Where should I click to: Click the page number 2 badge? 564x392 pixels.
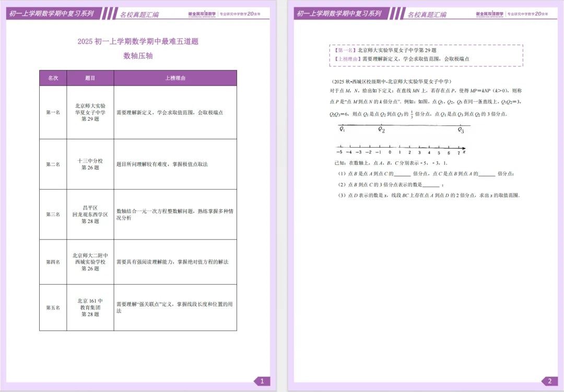click(x=549, y=381)
